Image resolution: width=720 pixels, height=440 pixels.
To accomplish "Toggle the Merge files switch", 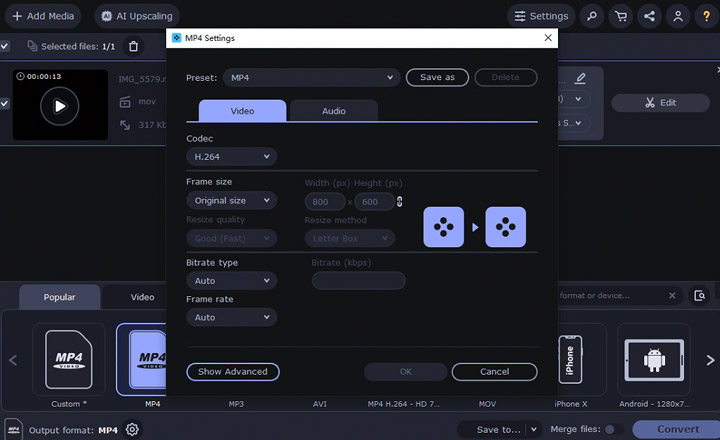I will [622, 430].
